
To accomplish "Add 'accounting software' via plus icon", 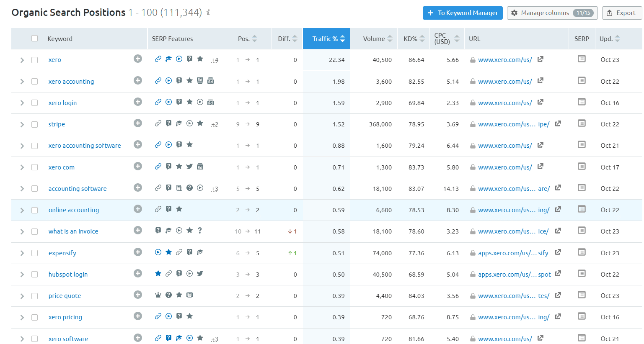I will [138, 187].
